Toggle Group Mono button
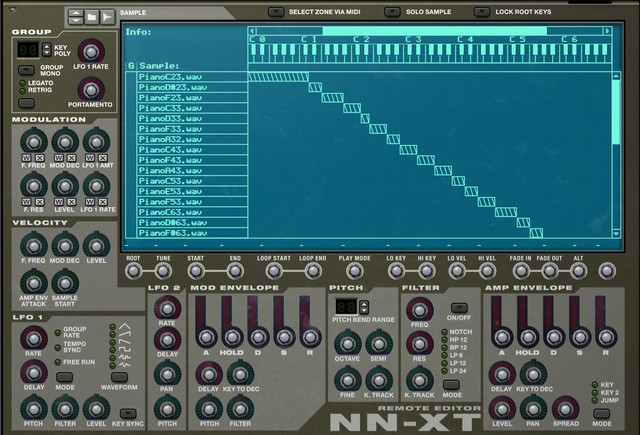The height and width of the screenshot is (435, 640). pos(26,70)
